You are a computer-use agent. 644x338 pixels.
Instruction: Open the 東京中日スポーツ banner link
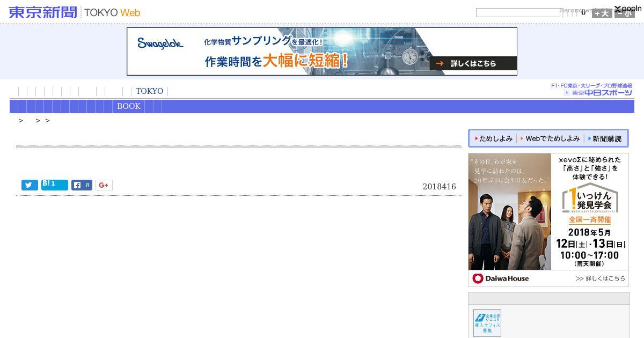pyautogui.click(x=591, y=89)
